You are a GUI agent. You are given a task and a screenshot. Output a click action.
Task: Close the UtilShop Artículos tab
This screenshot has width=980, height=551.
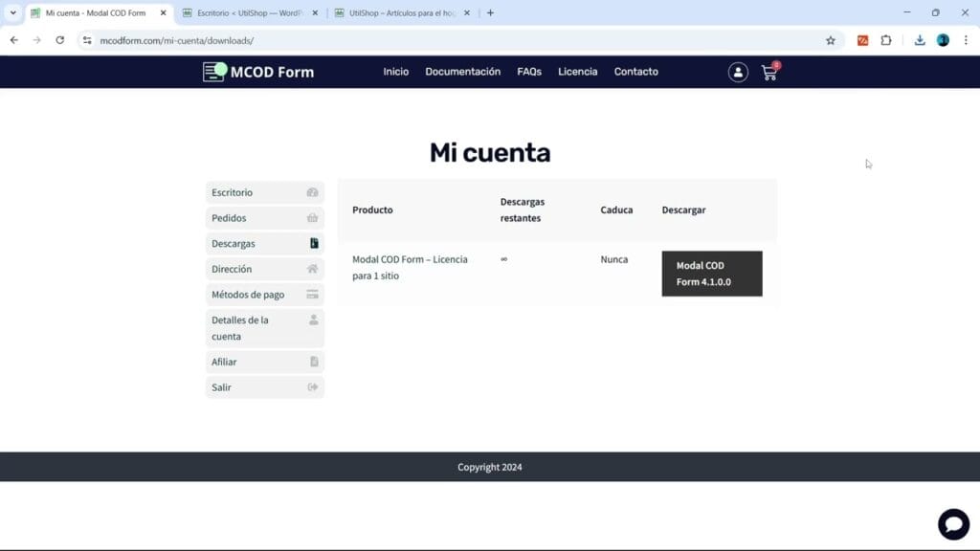[x=467, y=12]
